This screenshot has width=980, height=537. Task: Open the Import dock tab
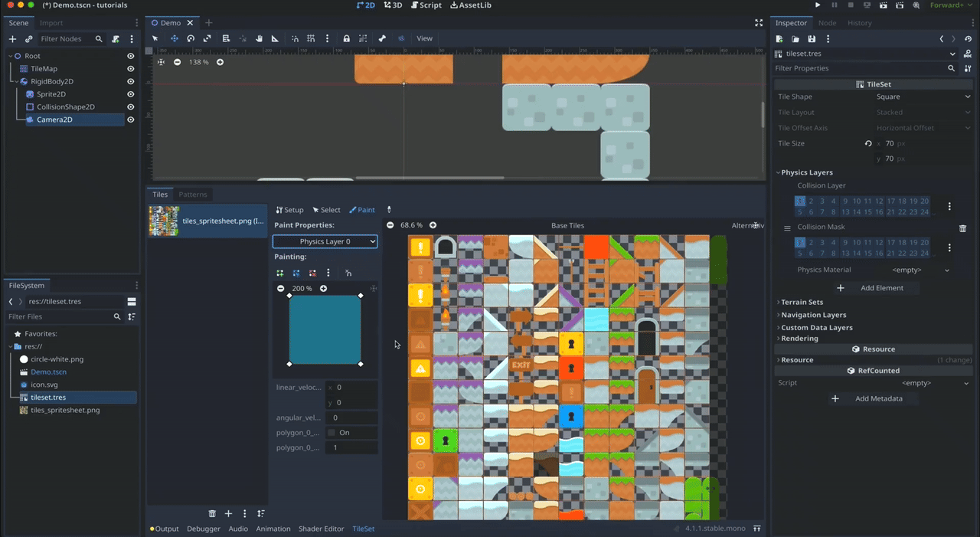click(x=51, y=23)
